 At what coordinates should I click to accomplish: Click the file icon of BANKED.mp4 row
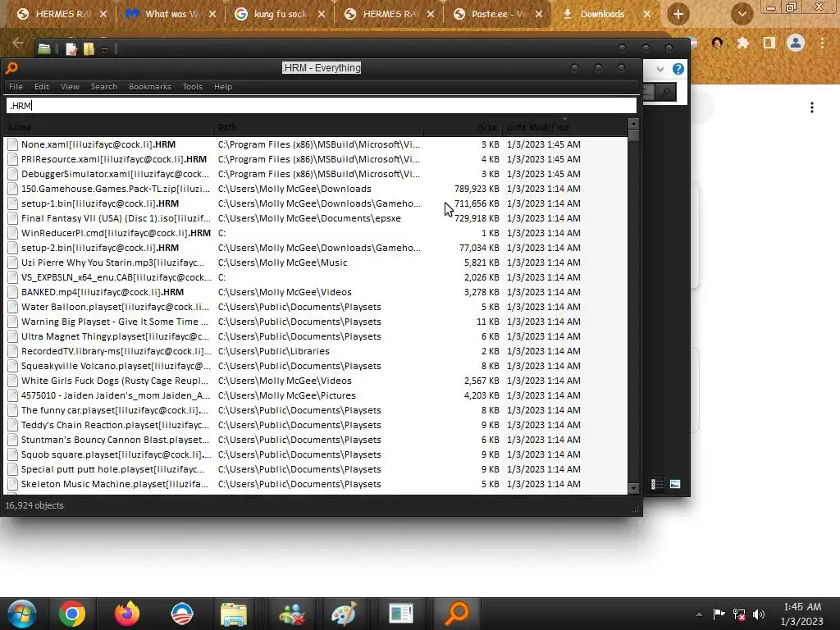pyautogui.click(x=12, y=292)
